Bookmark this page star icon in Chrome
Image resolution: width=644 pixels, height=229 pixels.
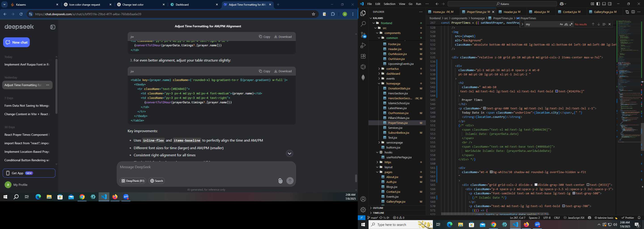point(313,14)
